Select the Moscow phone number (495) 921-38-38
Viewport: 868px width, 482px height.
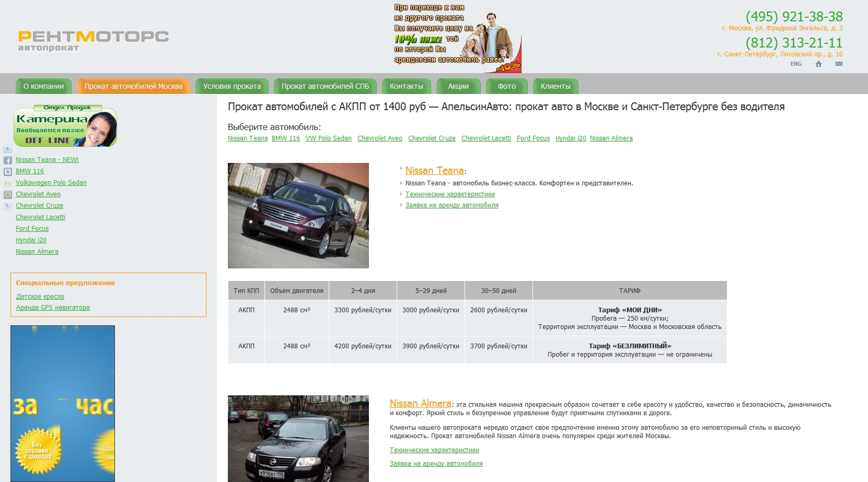(x=794, y=17)
